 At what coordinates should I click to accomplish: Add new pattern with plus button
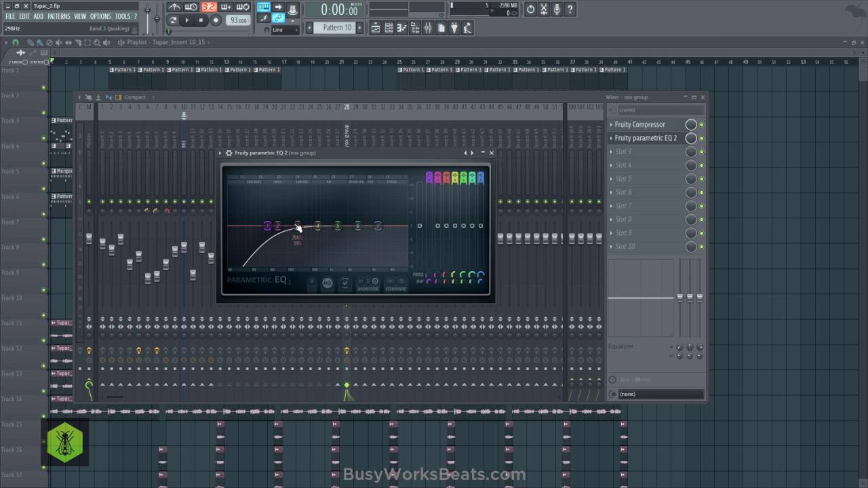pos(359,28)
